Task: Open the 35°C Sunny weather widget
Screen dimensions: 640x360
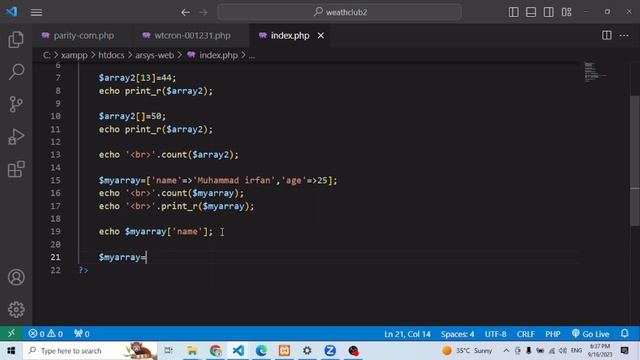Action: pyautogui.click(x=467, y=351)
